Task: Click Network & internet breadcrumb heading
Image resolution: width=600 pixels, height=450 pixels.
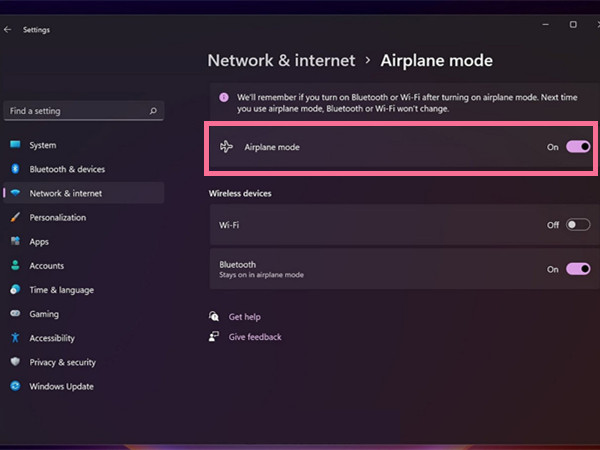Action: tap(281, 60)
